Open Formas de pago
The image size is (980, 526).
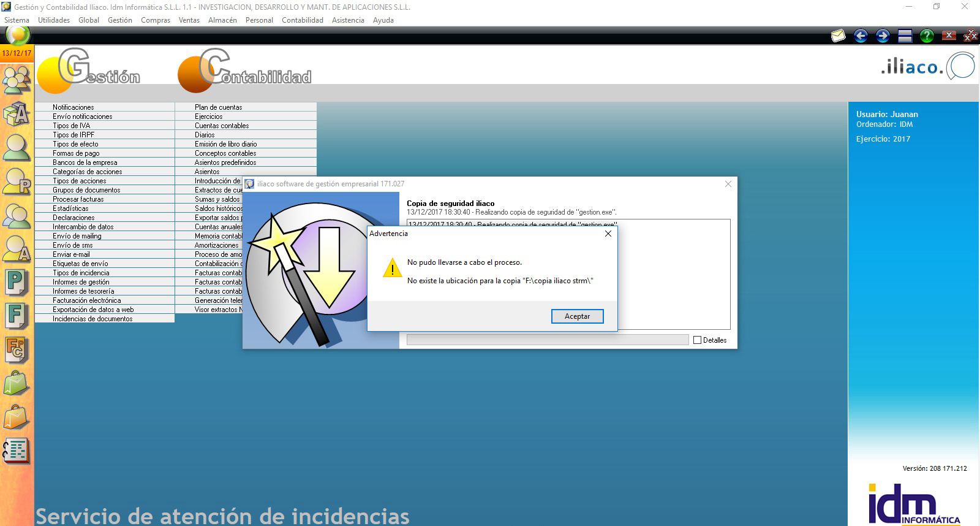click(x=105, y=153)
